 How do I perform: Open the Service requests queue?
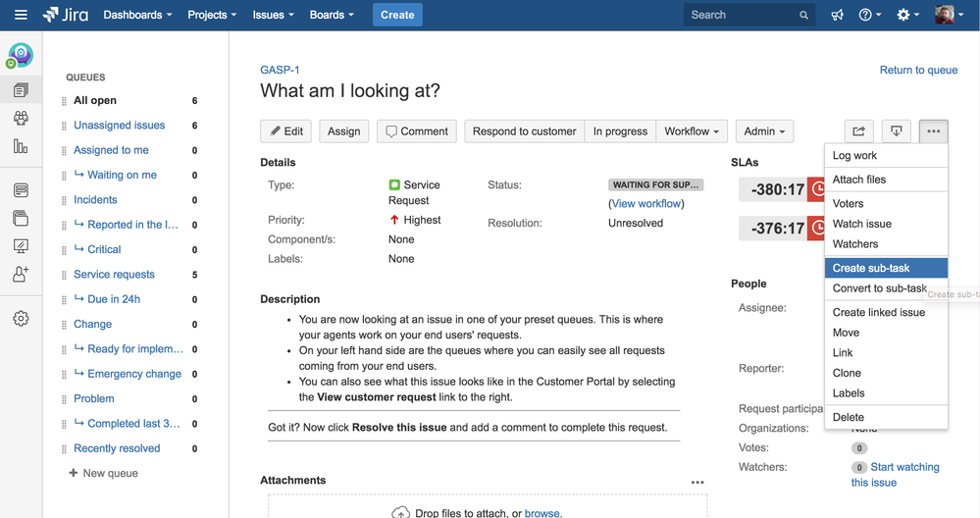pyautogui.click(x=115, y=275)
